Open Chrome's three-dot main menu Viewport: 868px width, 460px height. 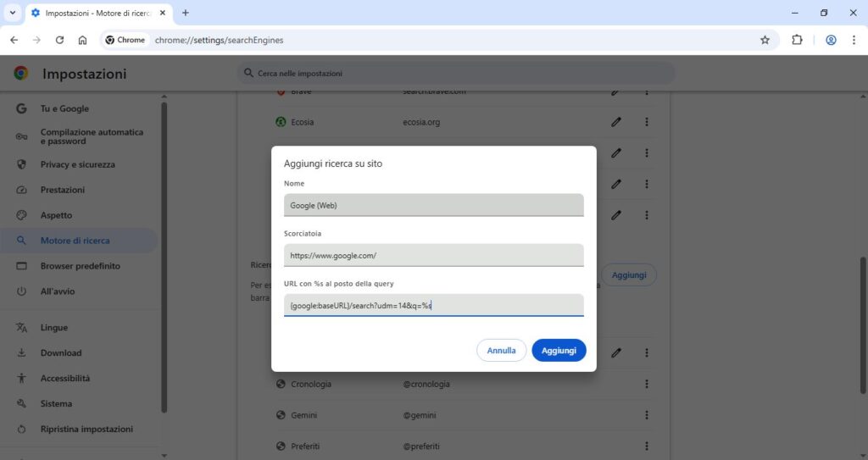[853, 40]
